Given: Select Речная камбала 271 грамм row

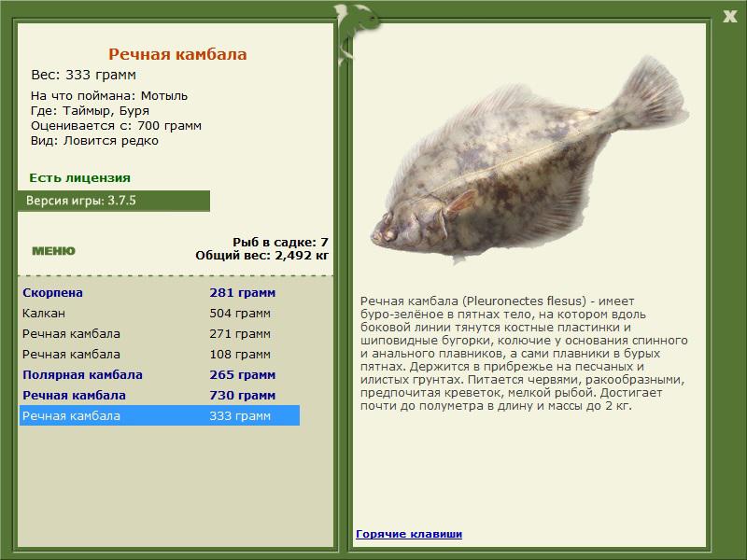Looking at the screenshot, I should tap(159, 333).
